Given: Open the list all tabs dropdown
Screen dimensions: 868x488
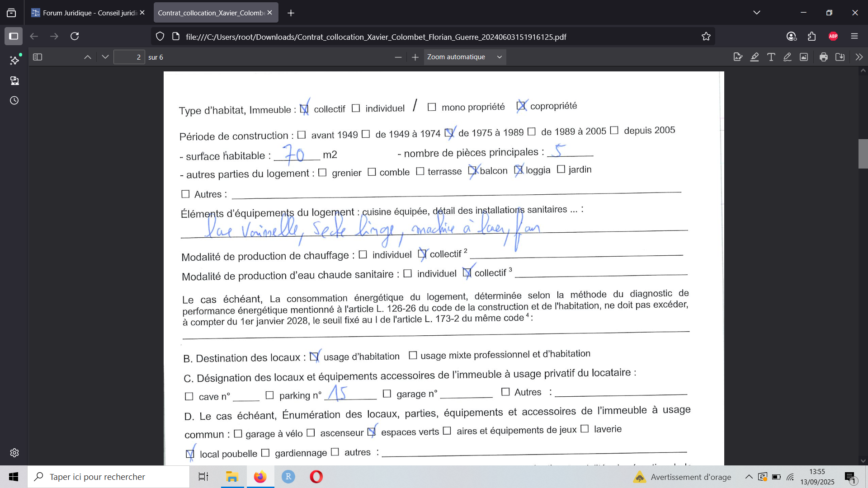Looking at the screenshot, I should tap(757, 13).
